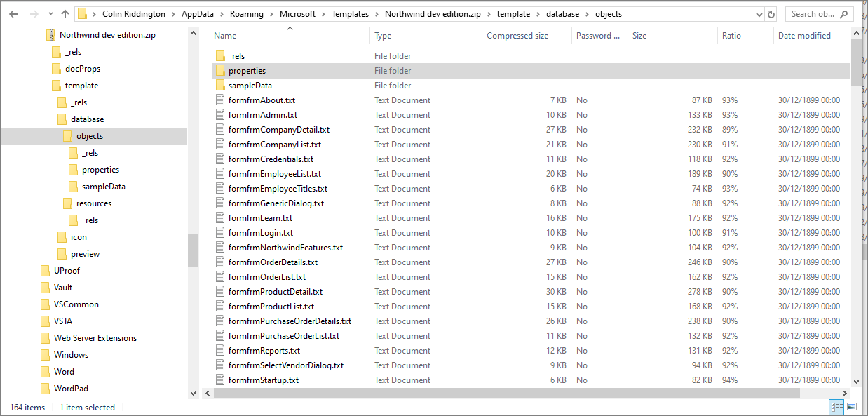Image resolution: width=868 pixels, height=416 pixels.
Task: Switch to large thumbnails view icon
Action: point(851,407)
